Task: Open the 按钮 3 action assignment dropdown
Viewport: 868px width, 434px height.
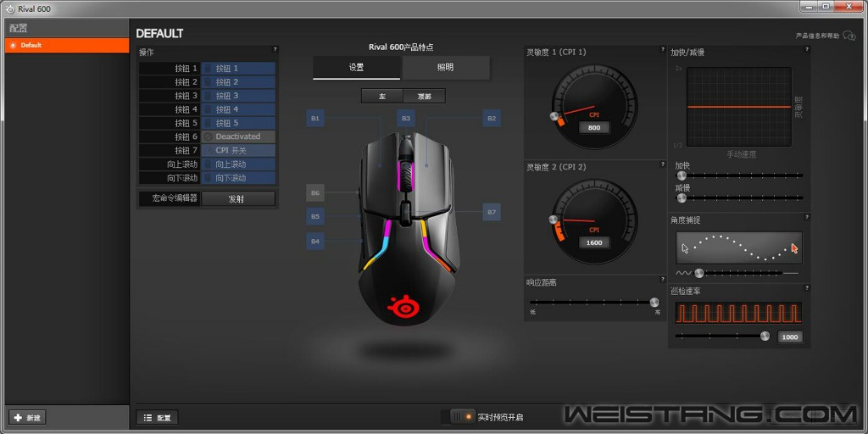Action: [238, 96]
